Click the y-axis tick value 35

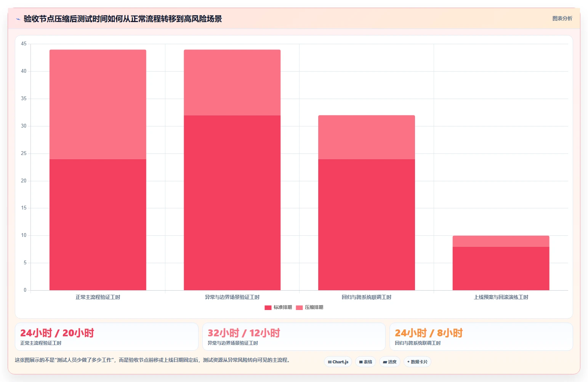click(x=24, y=99)
